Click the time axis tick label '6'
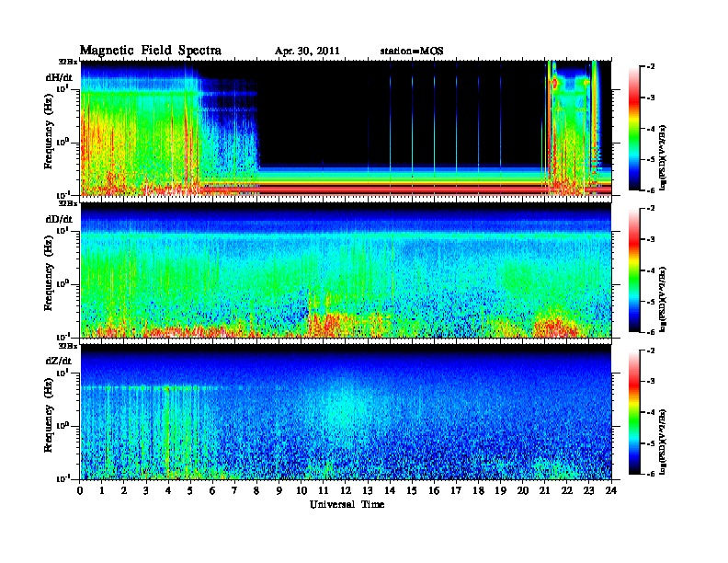Screen dimensions: 728x563 (x=212, y=490)
